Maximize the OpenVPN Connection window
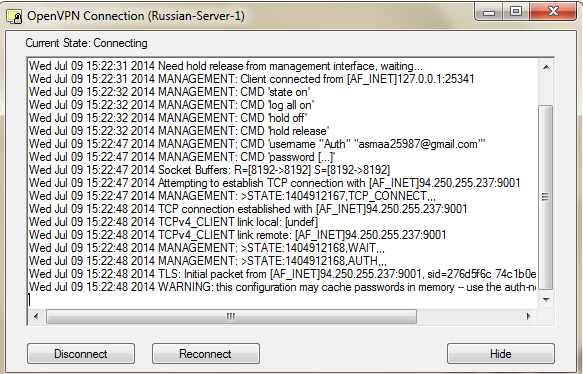The image size is (583, 374). click(516, 12)
